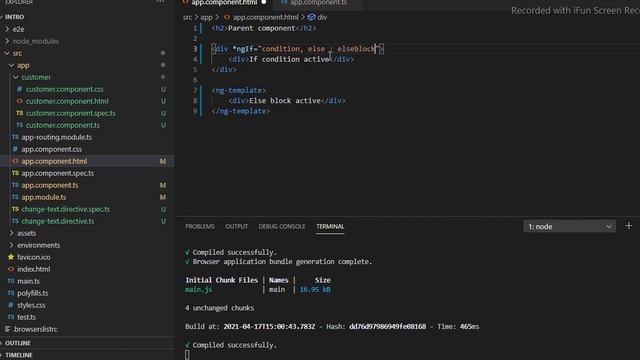
Task: Click the ng-template opening tag line
Action: point(238,90)
